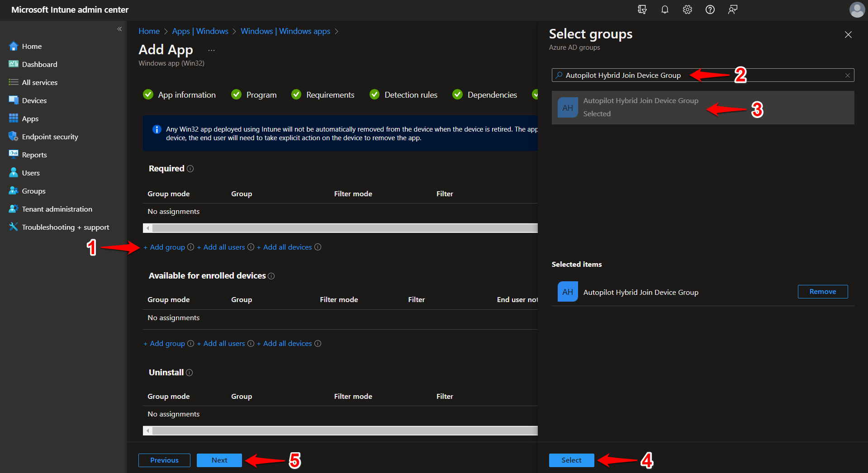868x473 pixels.
Task: Open the Groups section
Action: (33, 190)
